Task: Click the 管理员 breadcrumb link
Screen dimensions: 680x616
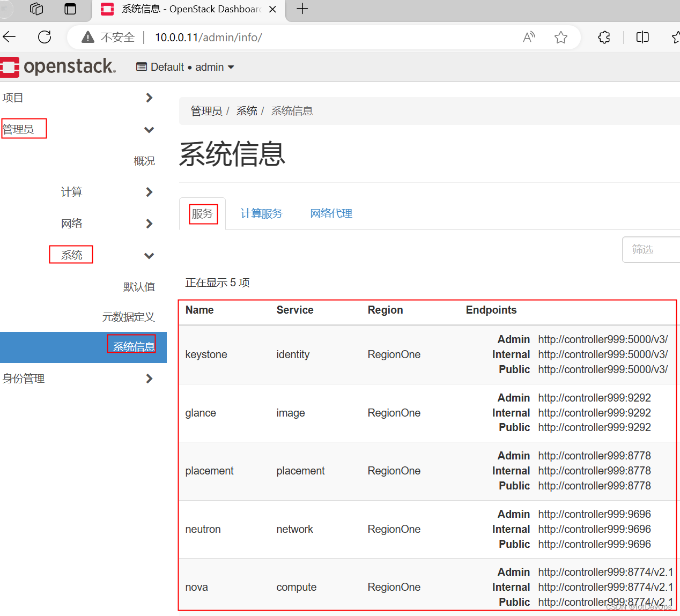Action: point(206,111)
